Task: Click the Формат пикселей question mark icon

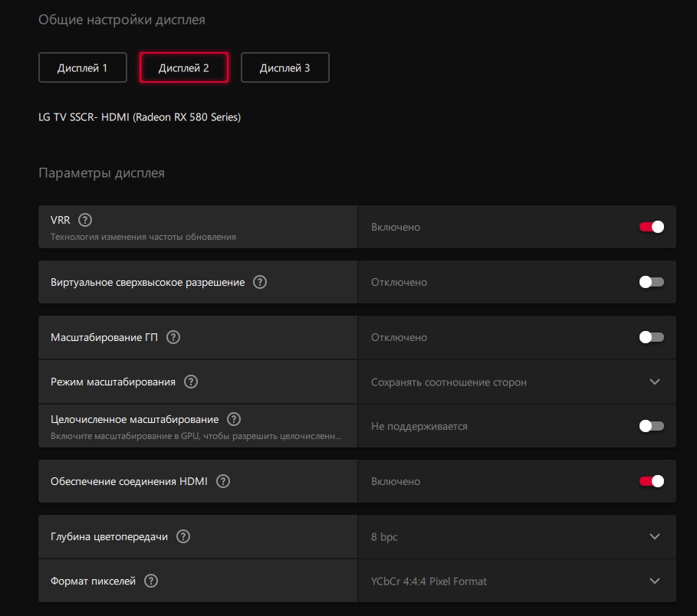Action: tap(151, 581)
